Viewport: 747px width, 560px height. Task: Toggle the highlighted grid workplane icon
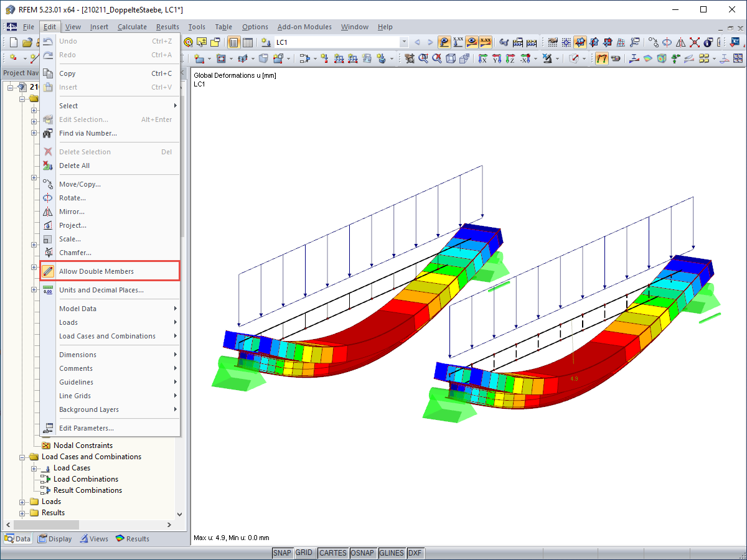(580, 42)
